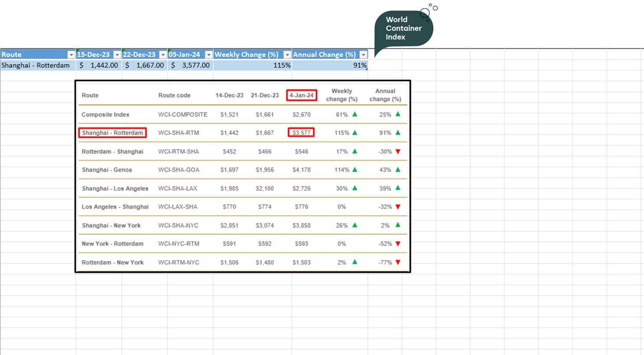Open the Annual Change (%) filter dropdown
The width and height of the screenshot is (644, 355).
(363, 55)
